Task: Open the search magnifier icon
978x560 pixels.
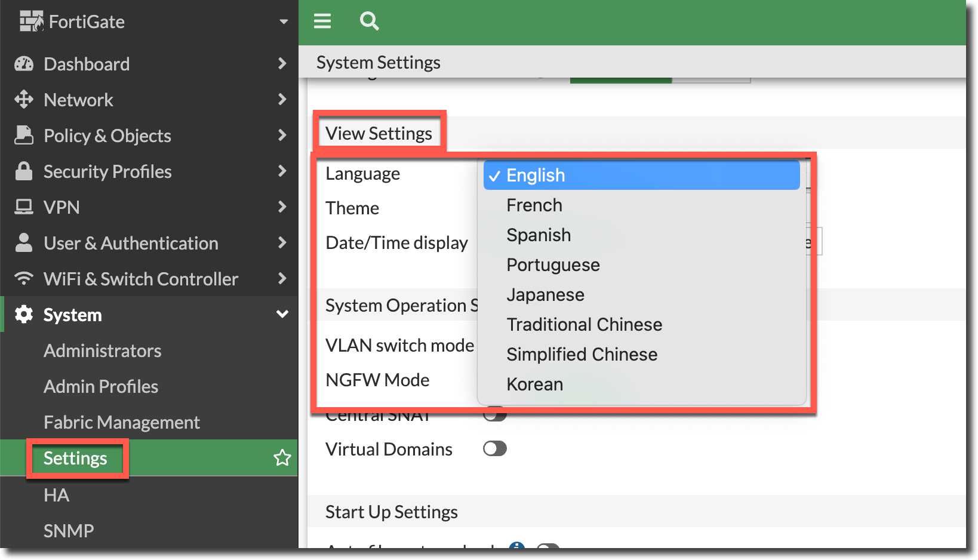Action: (x=370, y=22)
